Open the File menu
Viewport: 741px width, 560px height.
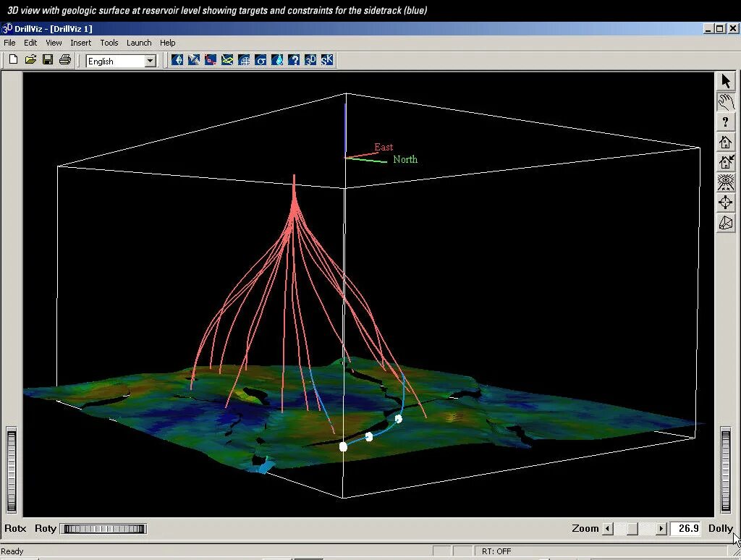[9, 43]
